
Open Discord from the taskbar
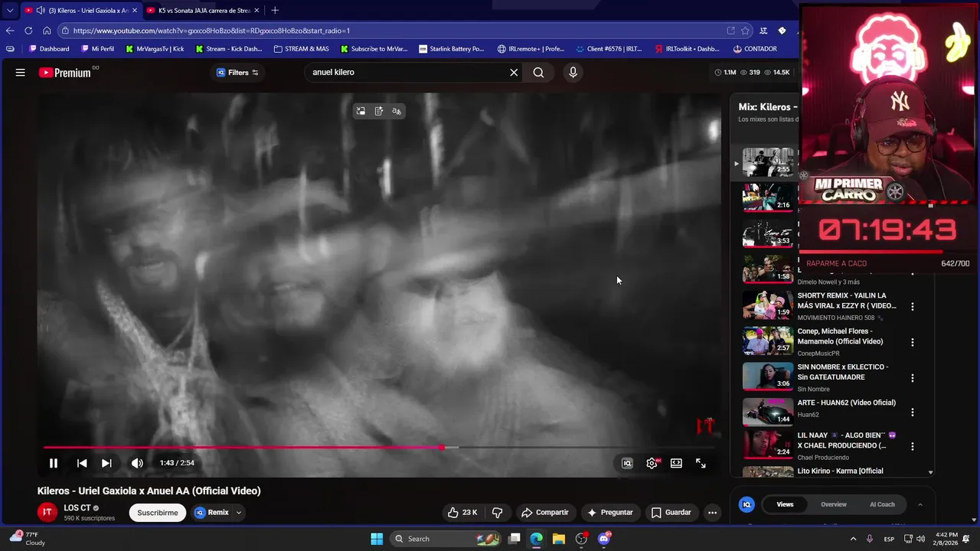click(x=603, y=539)
